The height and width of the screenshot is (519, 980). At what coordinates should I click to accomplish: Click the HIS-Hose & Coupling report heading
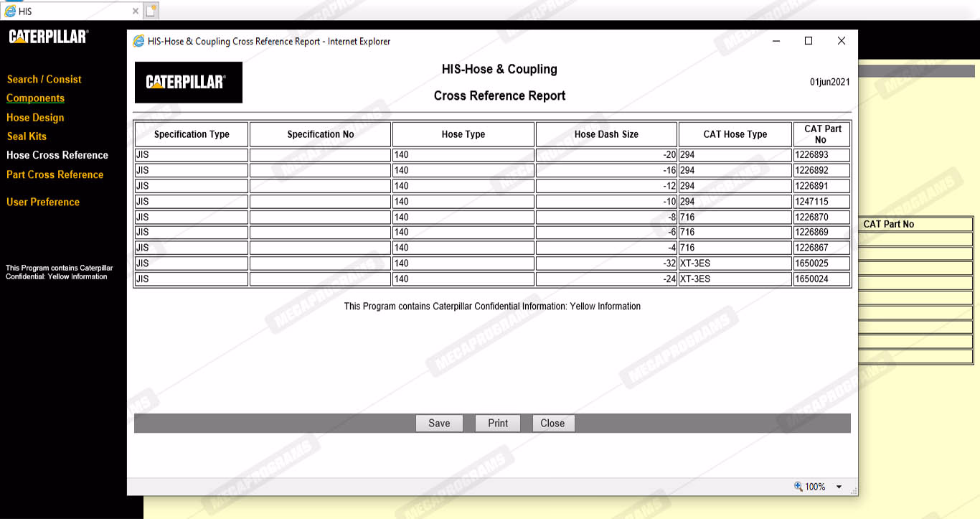click(x=500, y=69)
